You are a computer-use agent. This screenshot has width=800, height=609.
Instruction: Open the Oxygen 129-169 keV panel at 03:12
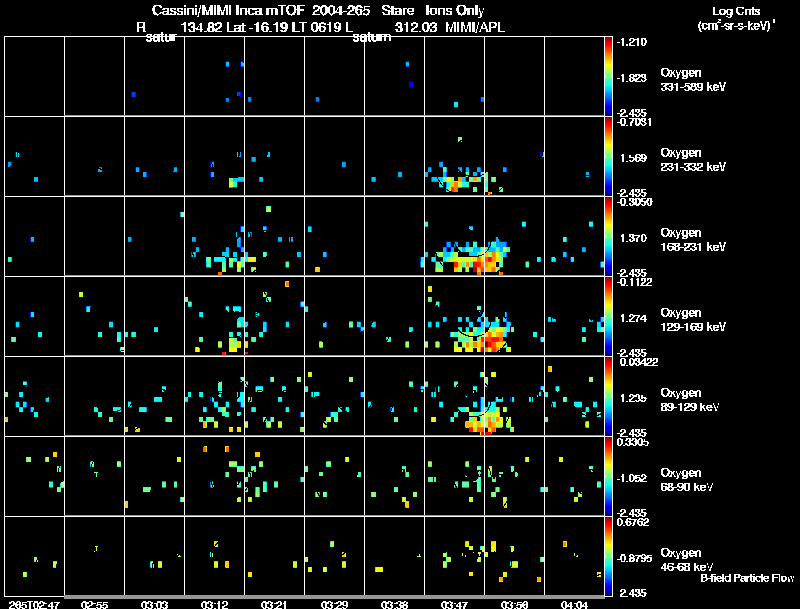214,316
